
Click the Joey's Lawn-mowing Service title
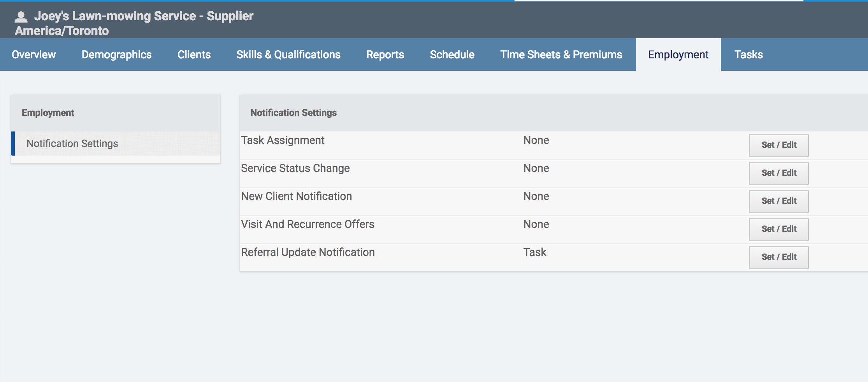(x=144, y=16)
